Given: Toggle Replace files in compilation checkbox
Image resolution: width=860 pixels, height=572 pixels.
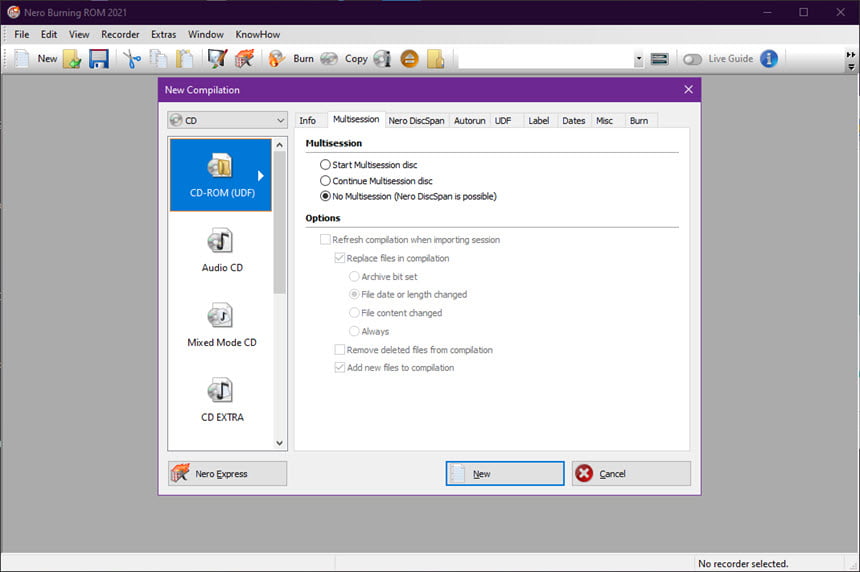Looking at the screenshot, I should pos(340,258).
